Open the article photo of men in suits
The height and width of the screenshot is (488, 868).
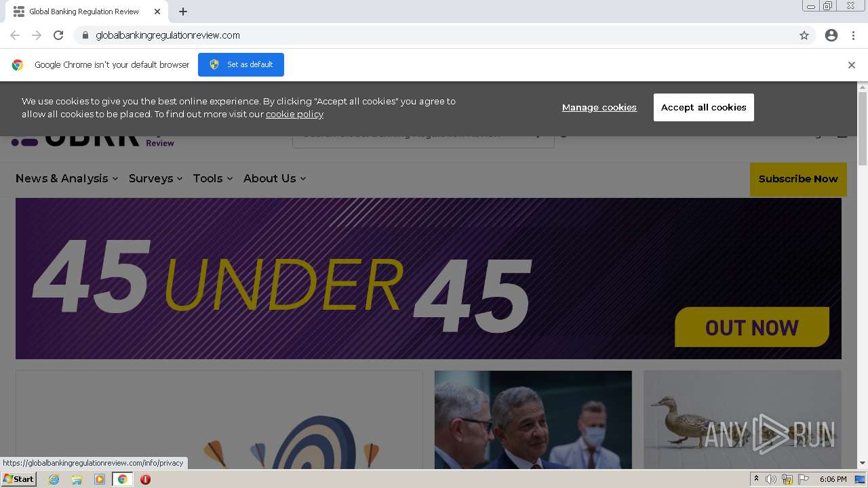(533, 420)
